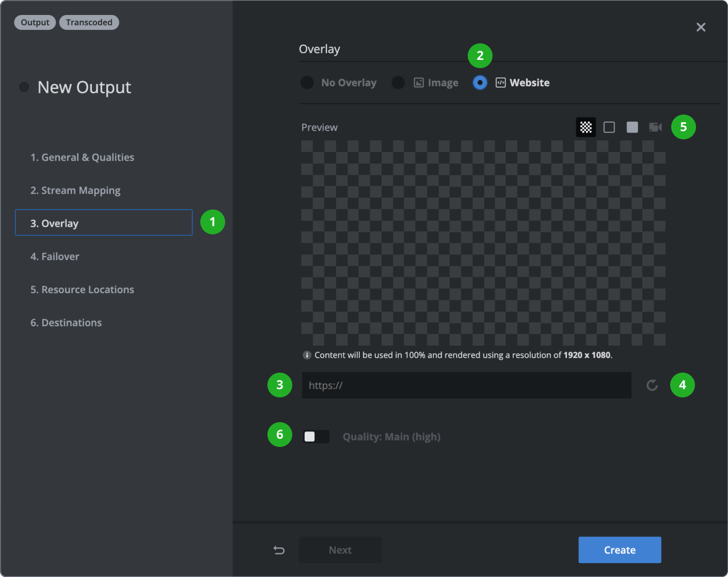The height and width of the screenshot is (577, 728).
Task: Click the Next button
Action: 340,550
